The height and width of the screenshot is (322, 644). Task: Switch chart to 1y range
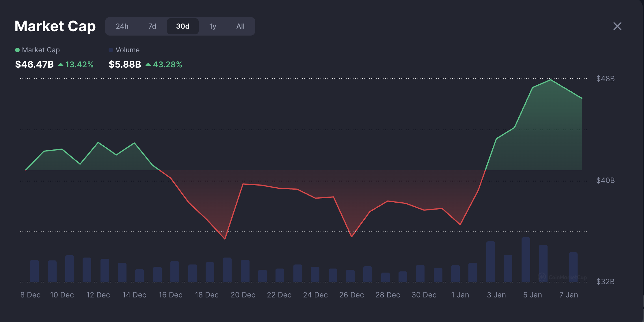[213, 26]
